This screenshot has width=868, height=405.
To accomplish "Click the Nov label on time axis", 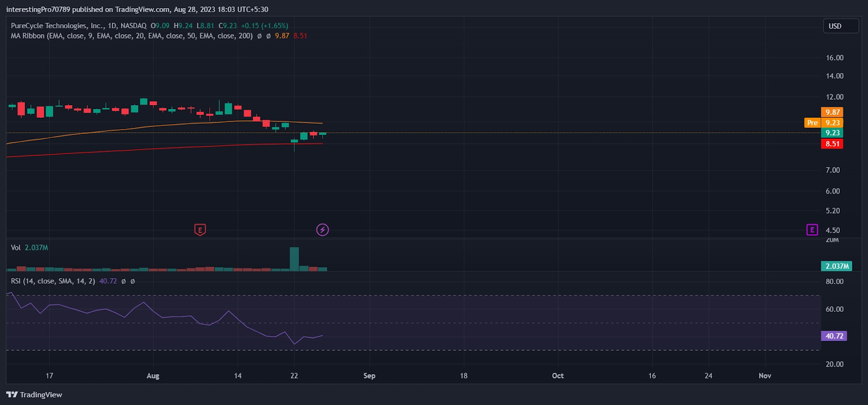I will click(765, 376).
